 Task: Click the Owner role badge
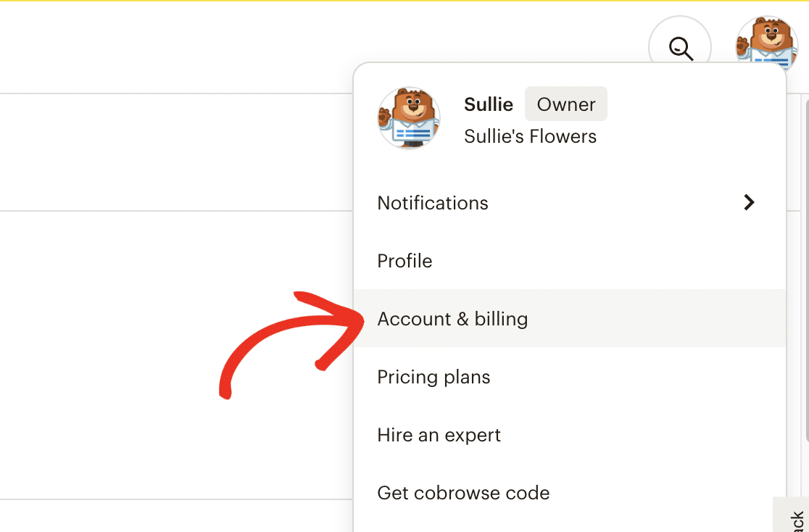click(x=565, y=104)
